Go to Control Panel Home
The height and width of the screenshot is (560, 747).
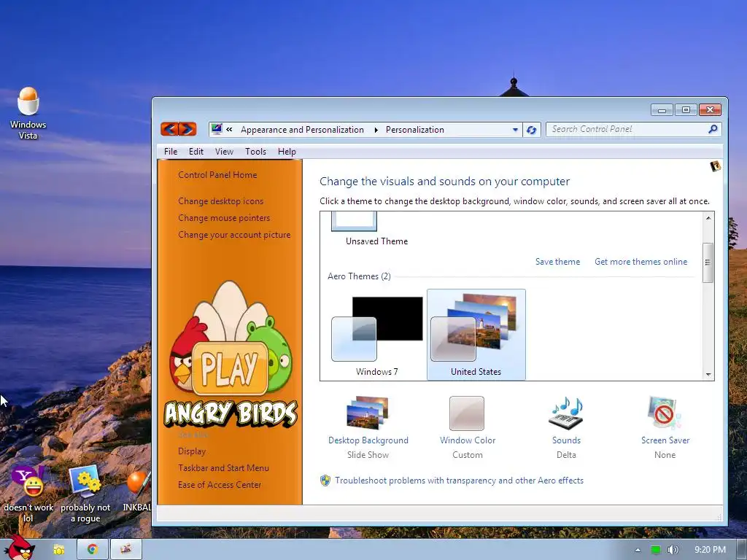pos(217,175)
